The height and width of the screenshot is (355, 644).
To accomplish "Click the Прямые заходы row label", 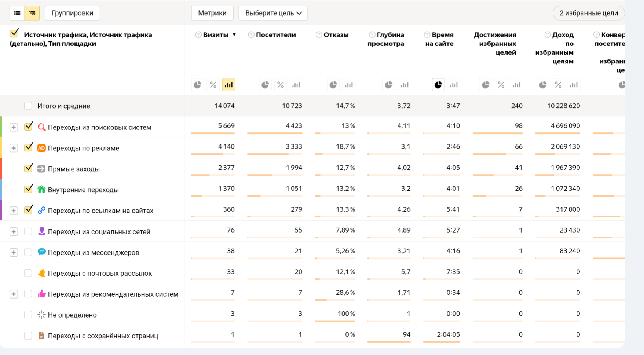I will pyautogui.click(x=74, y=169).
